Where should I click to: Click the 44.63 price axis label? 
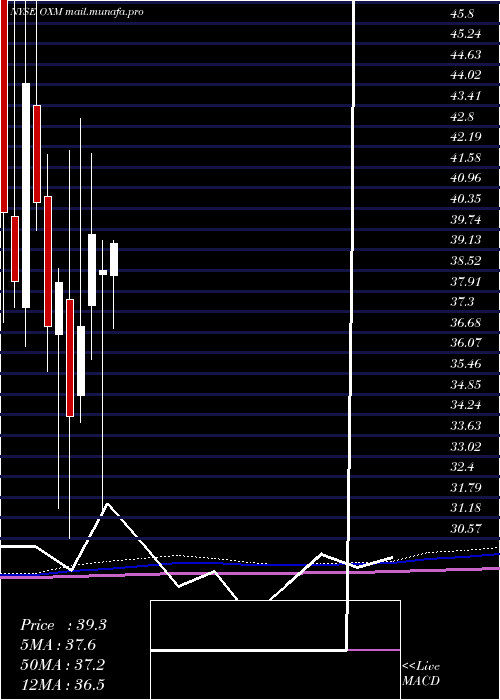click(466, 54)
